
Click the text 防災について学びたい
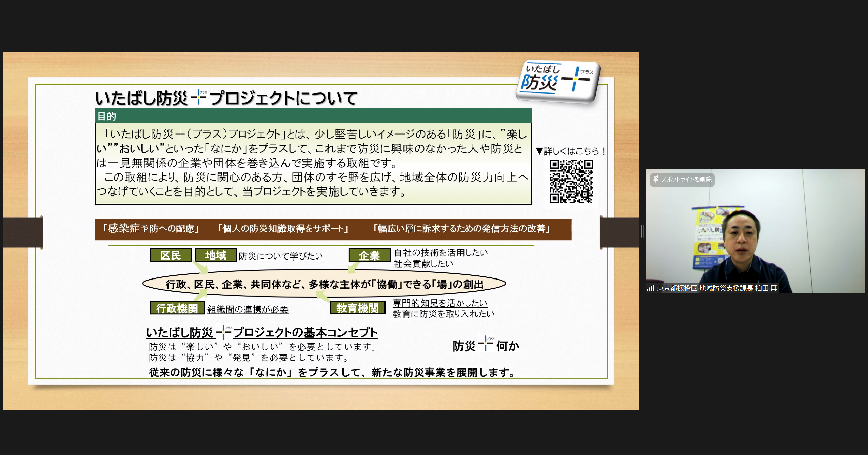pos(281,256)
